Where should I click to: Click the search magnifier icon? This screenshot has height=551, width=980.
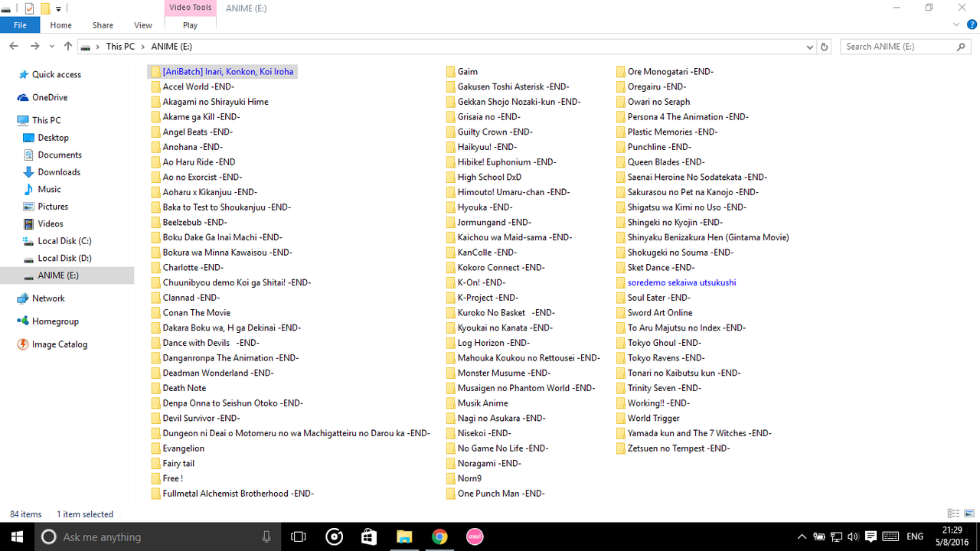click(x=962, y=47)
